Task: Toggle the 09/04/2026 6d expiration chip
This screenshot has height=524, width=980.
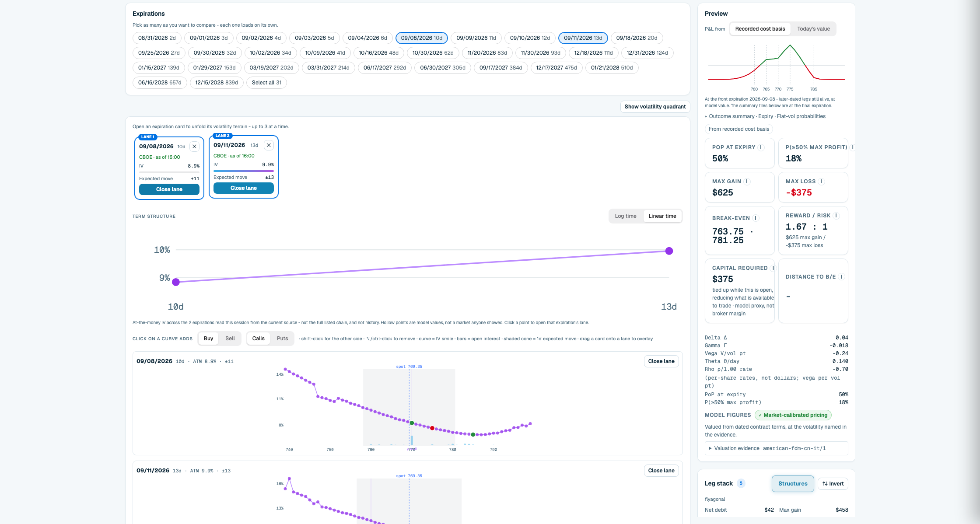Action: click(367, 38)
